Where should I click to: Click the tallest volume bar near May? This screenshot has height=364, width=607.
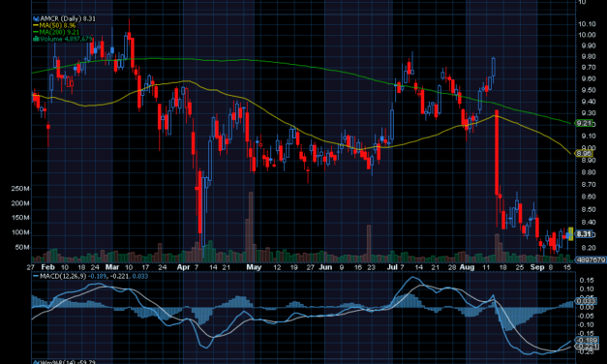point(251,227)
